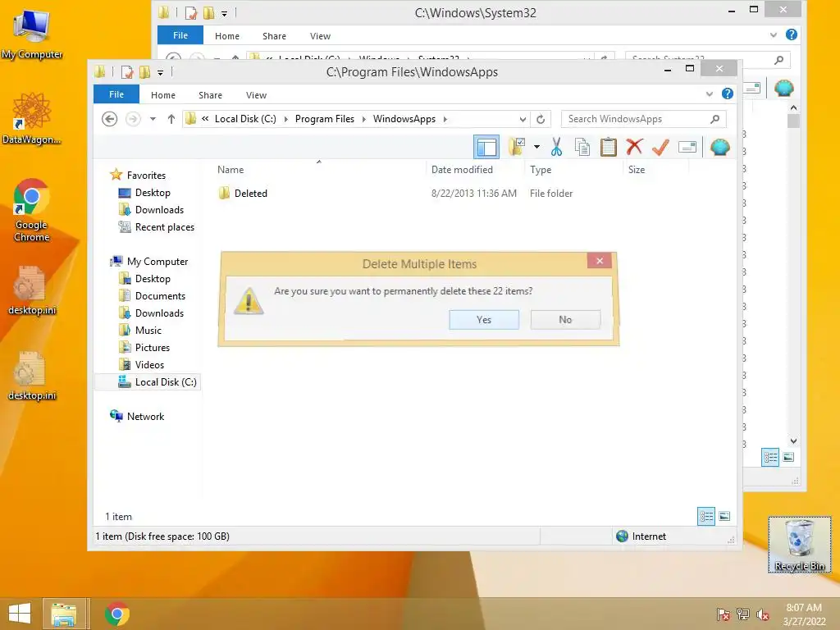The image size is (840, 630).
Task: Open quick access toolbar dropdown in WindowsApps
Action: coord(160,72)
